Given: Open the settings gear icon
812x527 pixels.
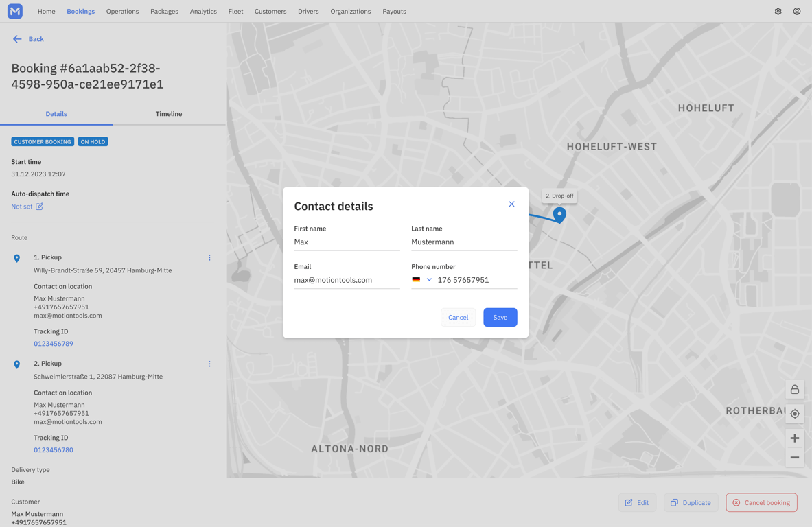Looking at the screenshot, I should [778, 12].
